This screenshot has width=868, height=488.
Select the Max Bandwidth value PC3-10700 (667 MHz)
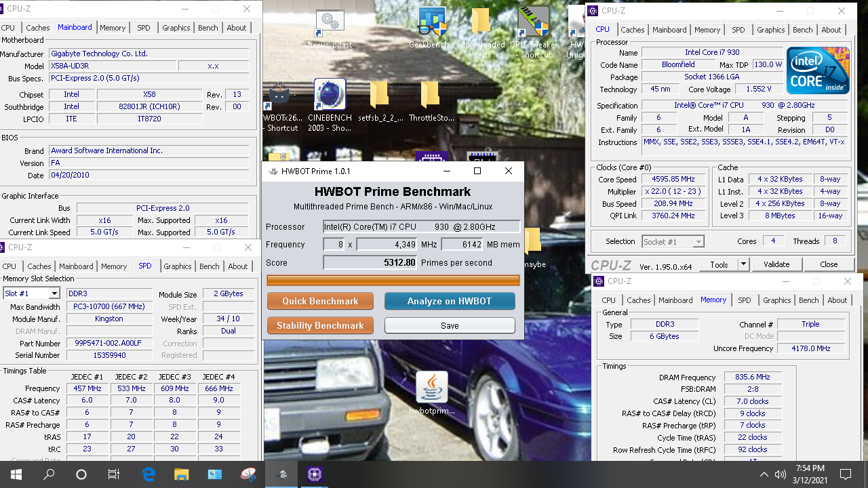click(x=108, y=306)
